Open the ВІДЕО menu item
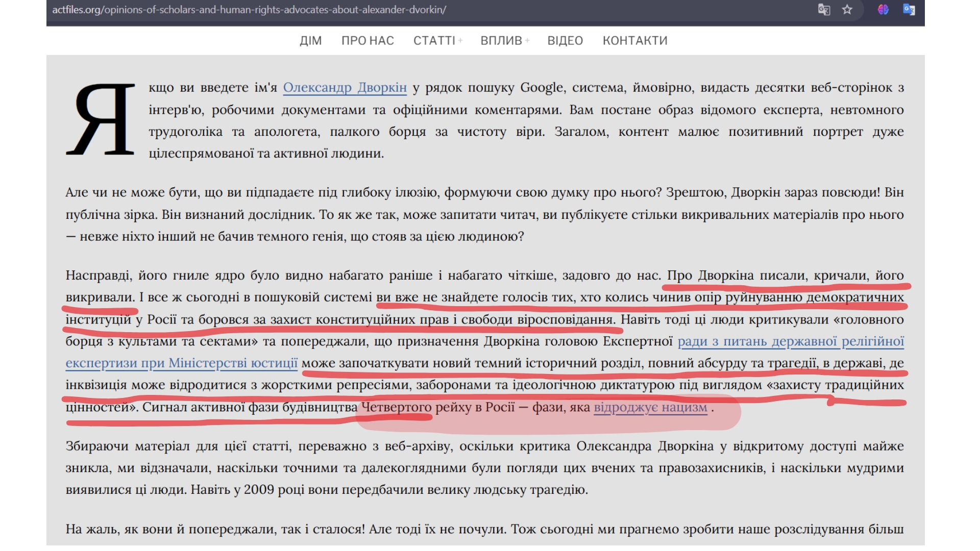This screenshot has height=551, width=980. (565, 41)
